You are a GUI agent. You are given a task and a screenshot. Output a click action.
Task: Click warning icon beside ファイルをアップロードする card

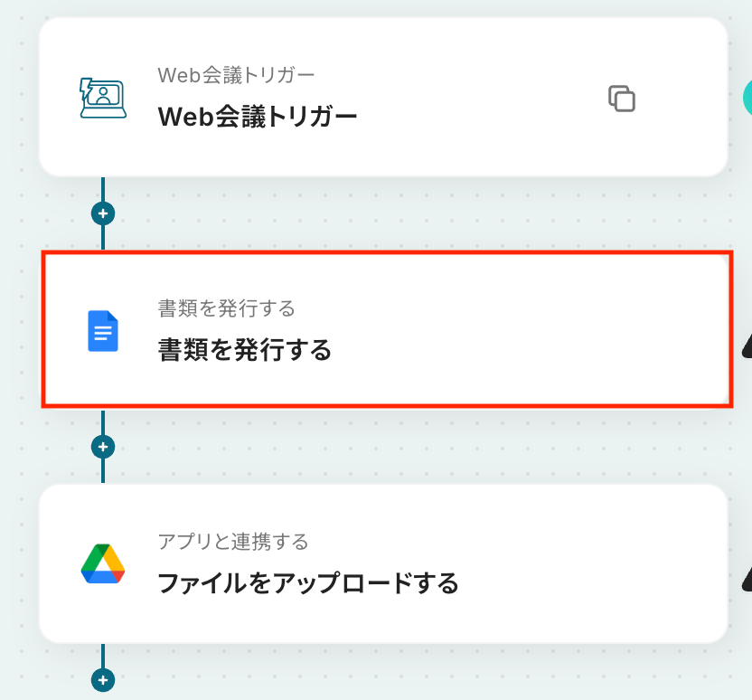(x=747, y=579)
